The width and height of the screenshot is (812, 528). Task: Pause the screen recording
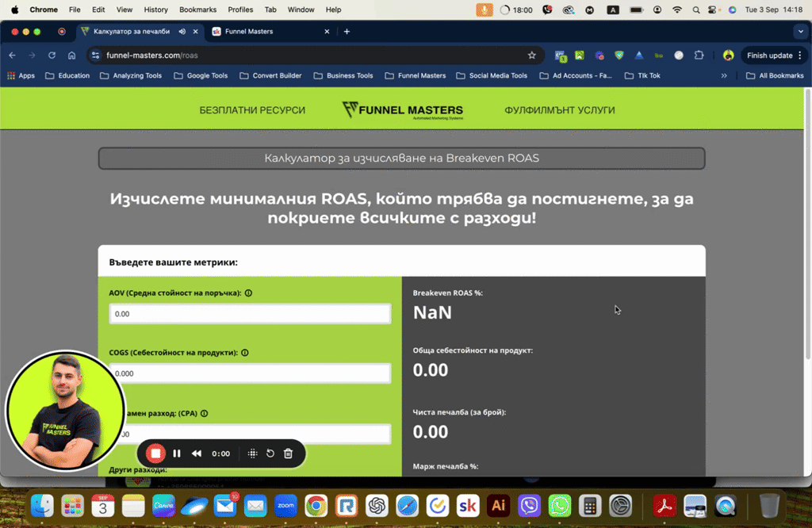click(177, 453)
